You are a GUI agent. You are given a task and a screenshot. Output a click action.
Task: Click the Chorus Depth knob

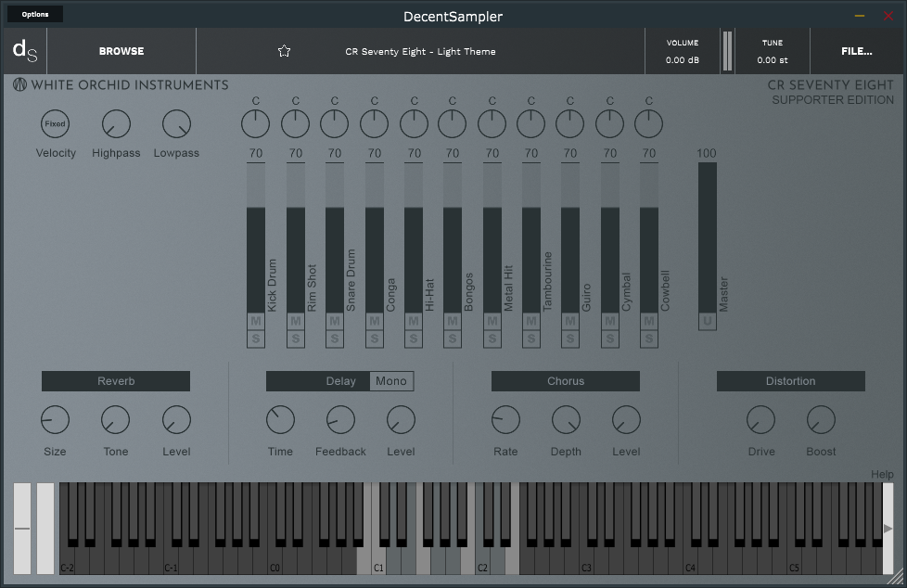[566, 419]
